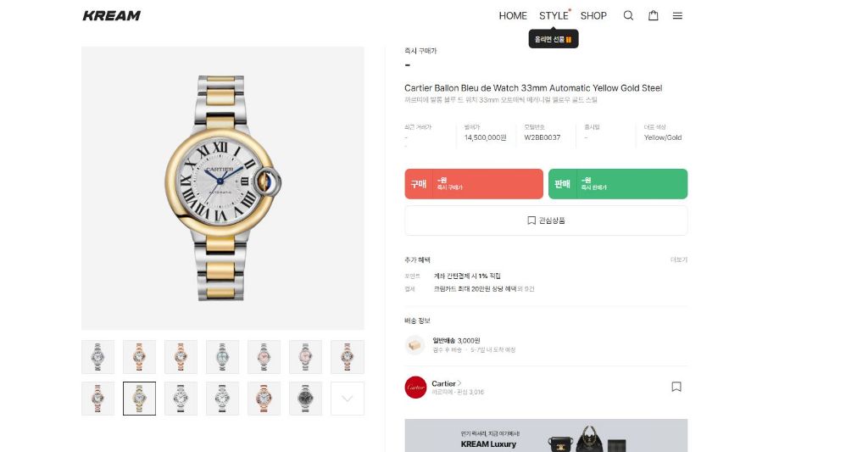Expand more thumbnails with chevron arrow
This screenshot has width=868, height=452.
coord(348,398)
